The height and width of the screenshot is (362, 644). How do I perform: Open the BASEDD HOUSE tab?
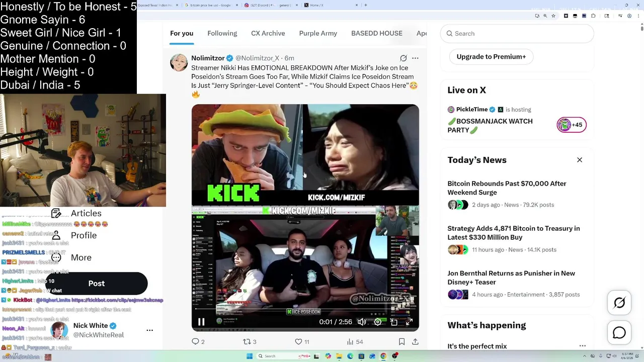coord(377,33)
